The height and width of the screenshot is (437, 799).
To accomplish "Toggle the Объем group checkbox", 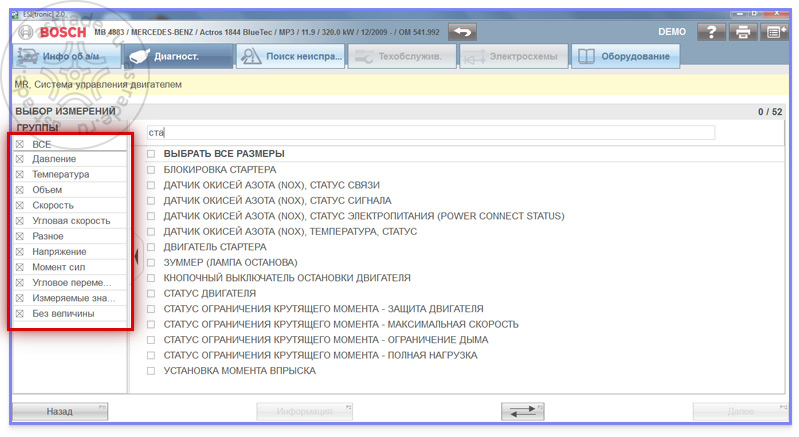I will point(20,190).
